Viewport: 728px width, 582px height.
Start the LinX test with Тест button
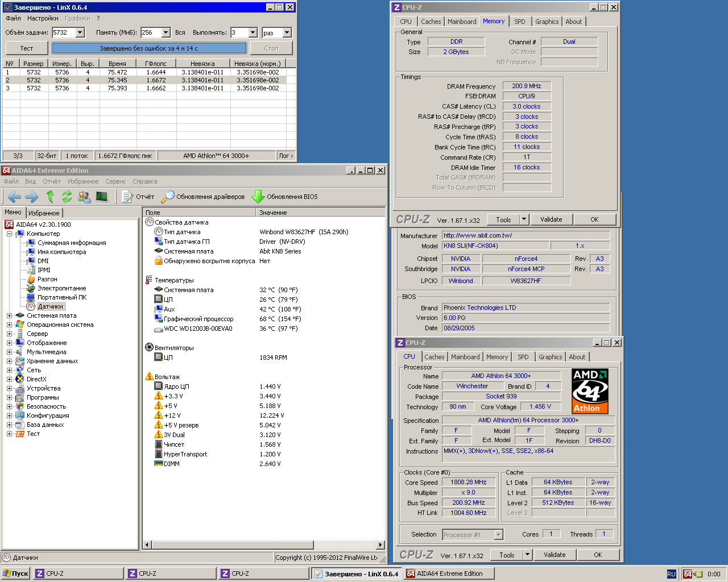pos(27,48)
